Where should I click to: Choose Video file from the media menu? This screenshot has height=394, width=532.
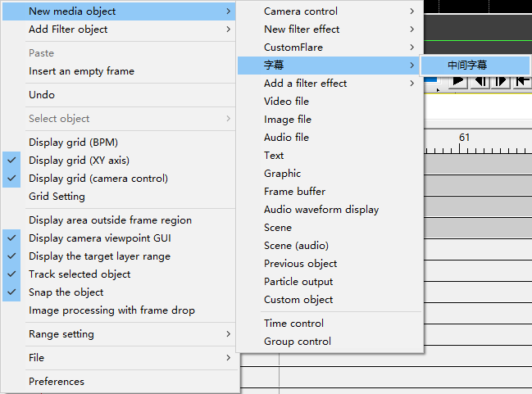[286, 102]
